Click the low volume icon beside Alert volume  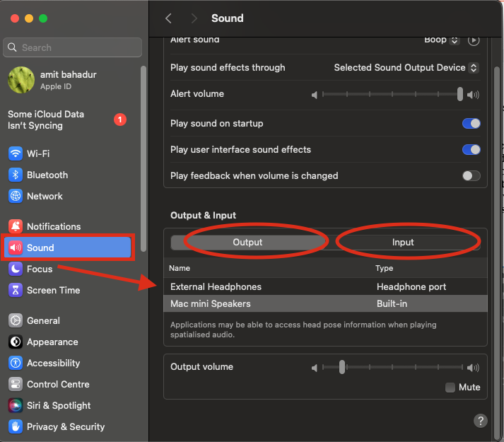pyautogui.click(x=315, y=95)
